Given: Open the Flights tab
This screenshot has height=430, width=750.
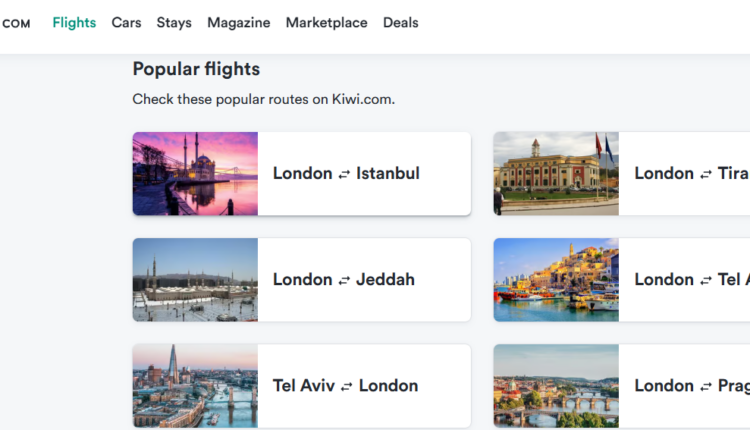Looking at the screenshot, I should [x=74, y=22].
